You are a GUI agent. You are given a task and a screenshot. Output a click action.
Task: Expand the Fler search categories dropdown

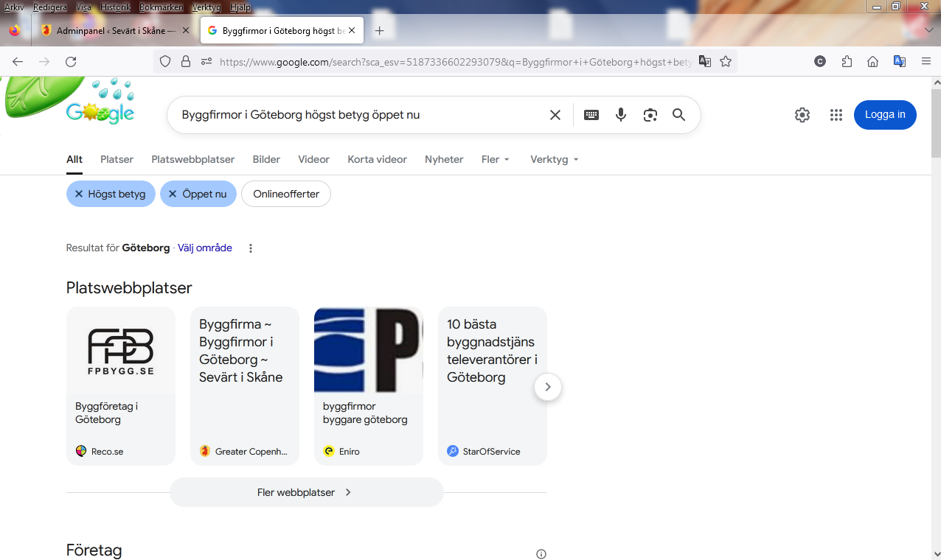pos(496,159)
